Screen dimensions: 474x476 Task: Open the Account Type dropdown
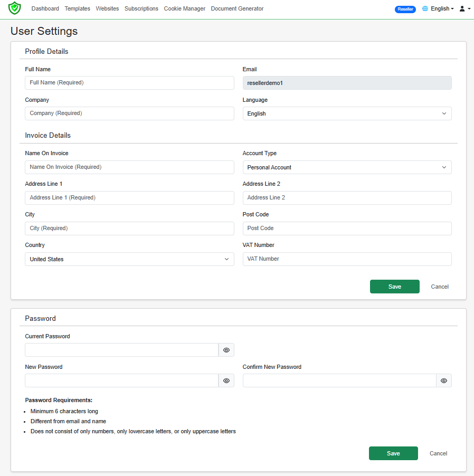point(347,167)
